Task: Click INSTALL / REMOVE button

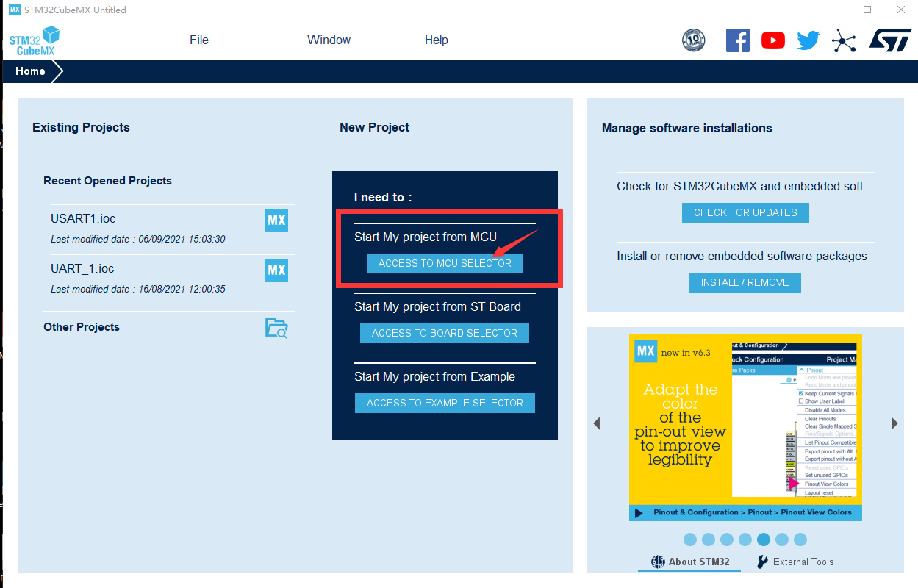Action: pos(745,282)
